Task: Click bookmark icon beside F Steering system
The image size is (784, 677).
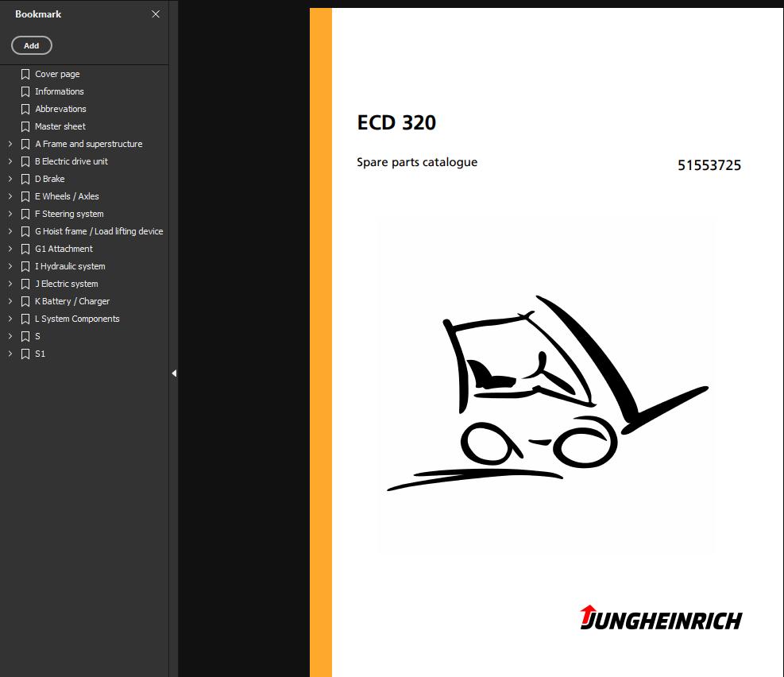Action: (x=25, y=214)
